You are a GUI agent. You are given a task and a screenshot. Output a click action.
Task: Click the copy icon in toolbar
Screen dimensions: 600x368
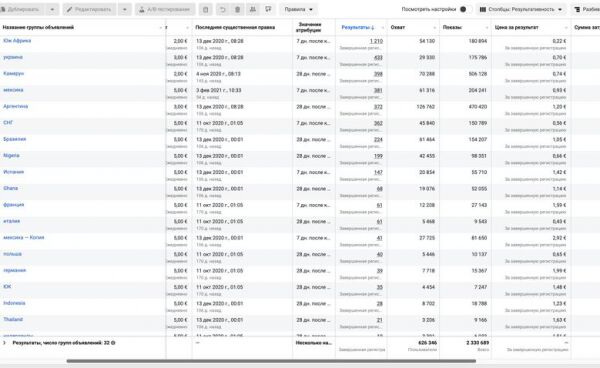pyautogui.click(x=205, y=9)
